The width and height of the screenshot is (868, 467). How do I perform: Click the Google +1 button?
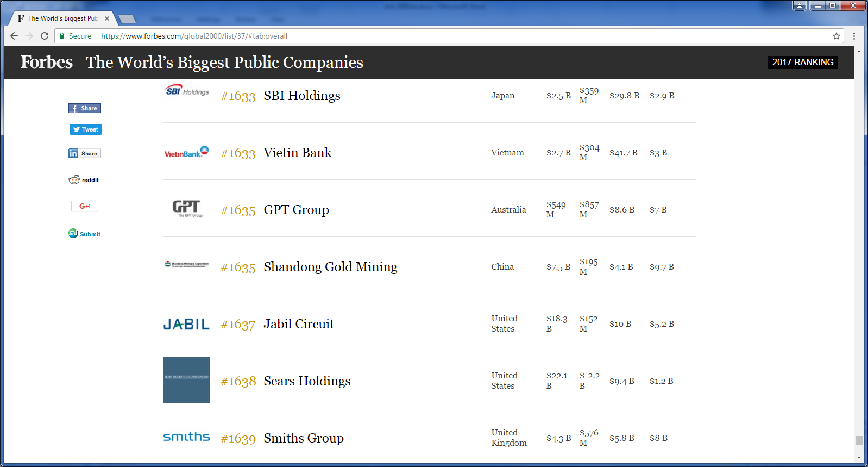85,206
